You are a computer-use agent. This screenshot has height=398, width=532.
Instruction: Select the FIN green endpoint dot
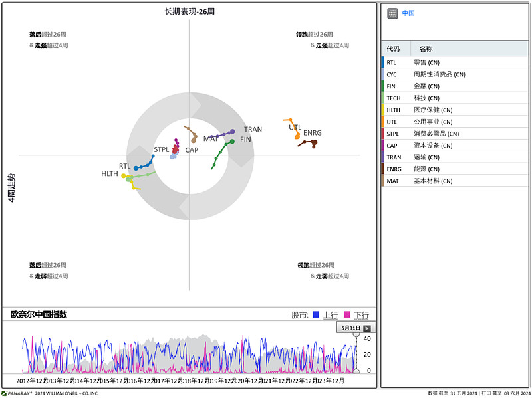(232, 141)
